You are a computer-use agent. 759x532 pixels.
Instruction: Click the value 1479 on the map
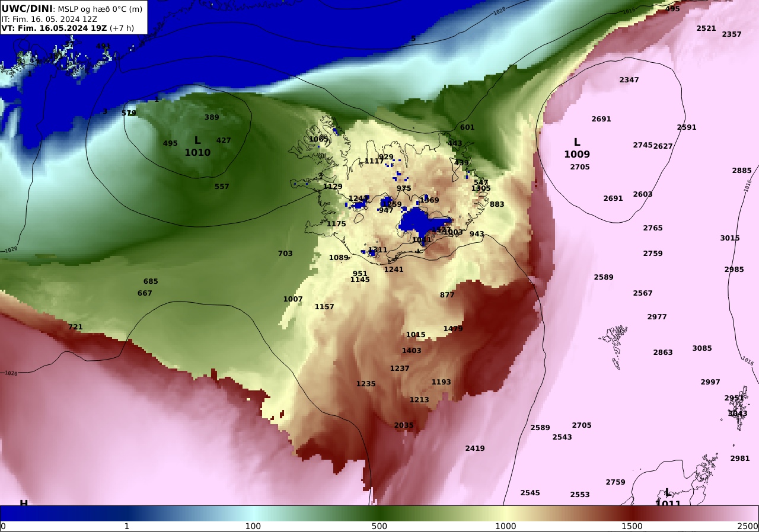tap(453, 329)
